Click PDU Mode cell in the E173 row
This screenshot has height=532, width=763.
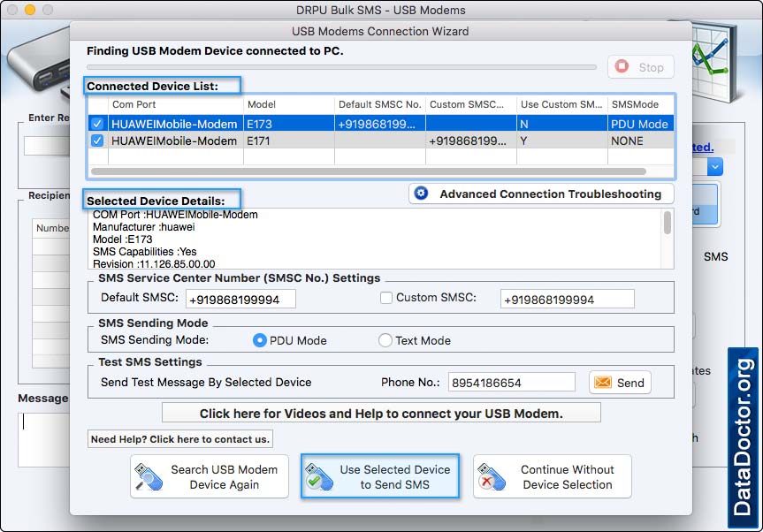[x=641, y=124]
